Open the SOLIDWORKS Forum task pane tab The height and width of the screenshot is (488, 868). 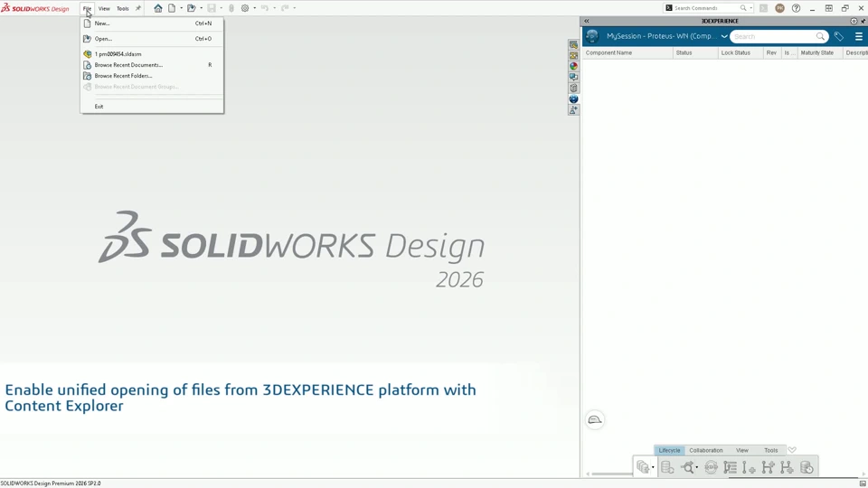click(573, 78)
